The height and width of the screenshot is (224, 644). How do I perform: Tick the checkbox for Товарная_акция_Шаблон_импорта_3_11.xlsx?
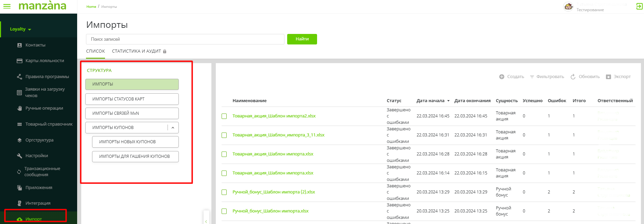point(224,135)
